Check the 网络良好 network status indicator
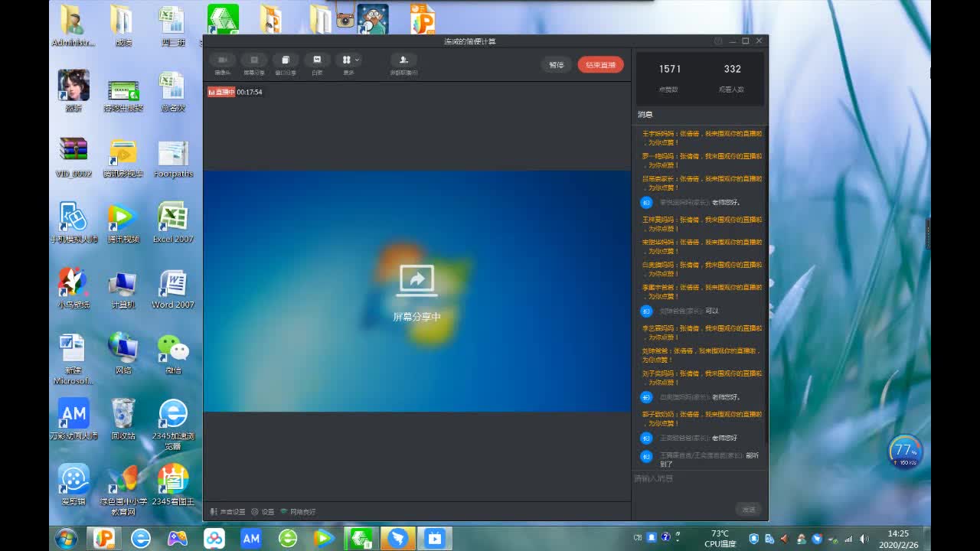Image resolution: width=980 pixels, height=551 pixels. pos(298,512)
